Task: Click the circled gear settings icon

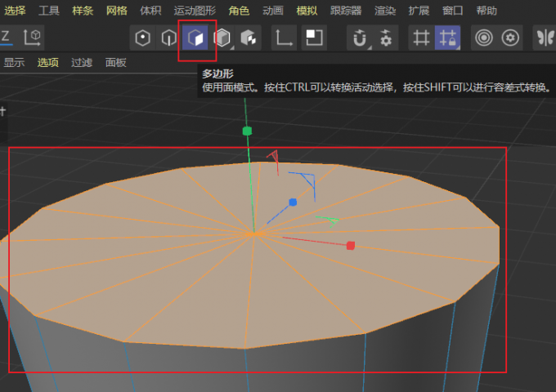Action: (x=510, y=38)
